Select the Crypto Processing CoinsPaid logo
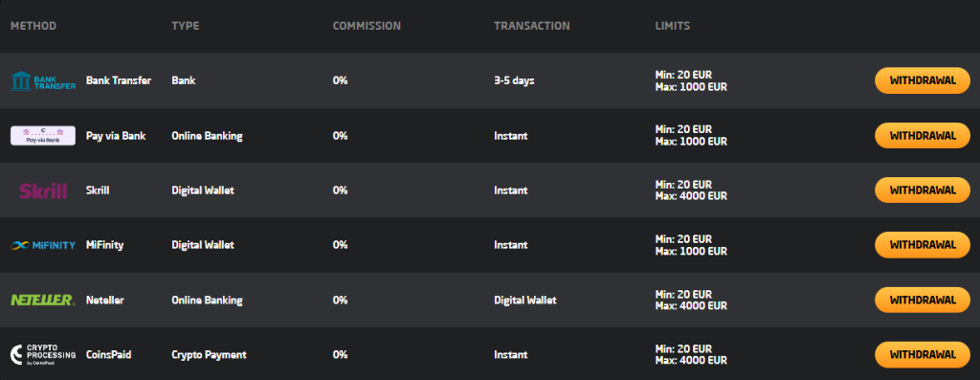 (43, 354)
